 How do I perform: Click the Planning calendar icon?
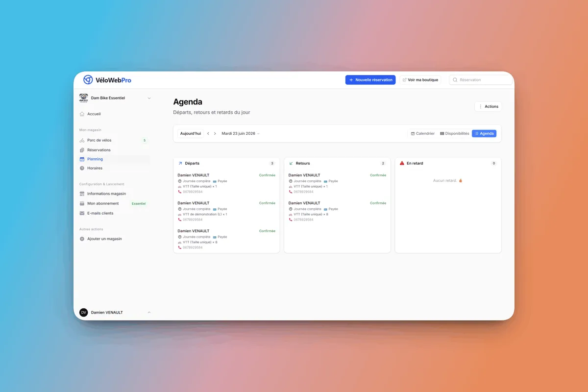coord(82,159)
